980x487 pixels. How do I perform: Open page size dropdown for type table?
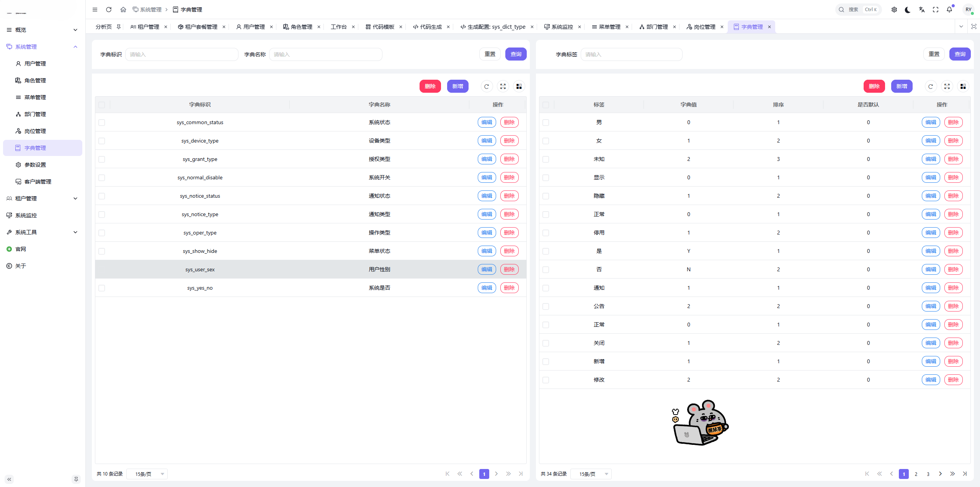pyautogui.click(x=147, y=474)
